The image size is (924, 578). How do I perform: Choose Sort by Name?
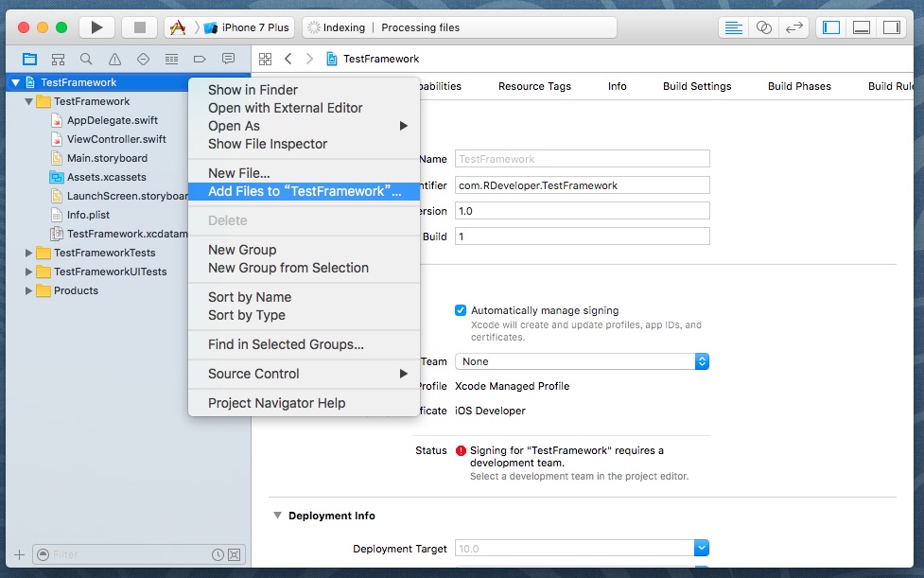tap(305, 298)
